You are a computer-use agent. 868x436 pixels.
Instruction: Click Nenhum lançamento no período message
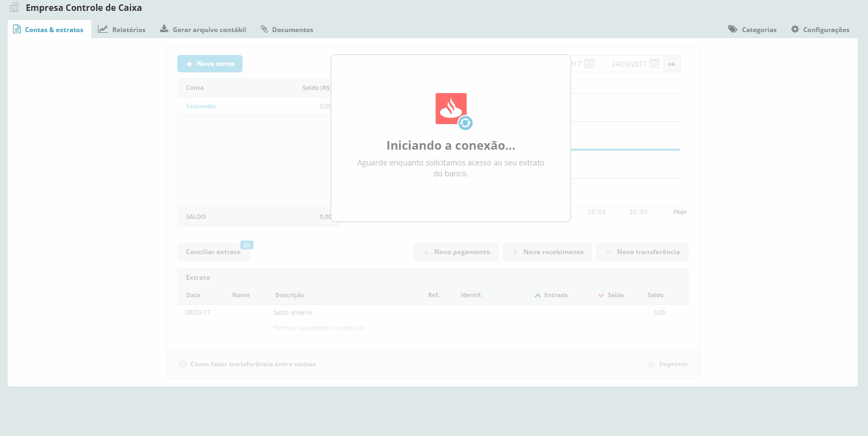pos(319,328)
